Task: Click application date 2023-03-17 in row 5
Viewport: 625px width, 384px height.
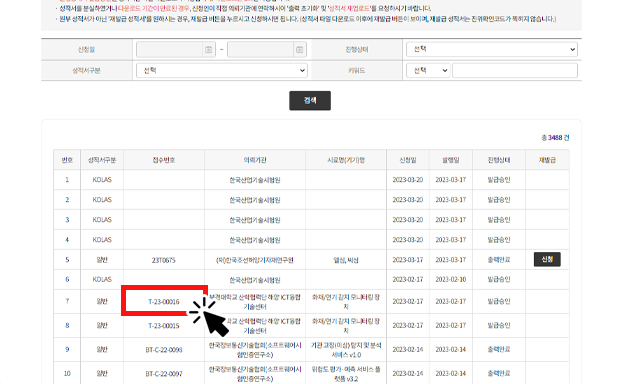Action: pyautogui.click(x=408, y=260)
